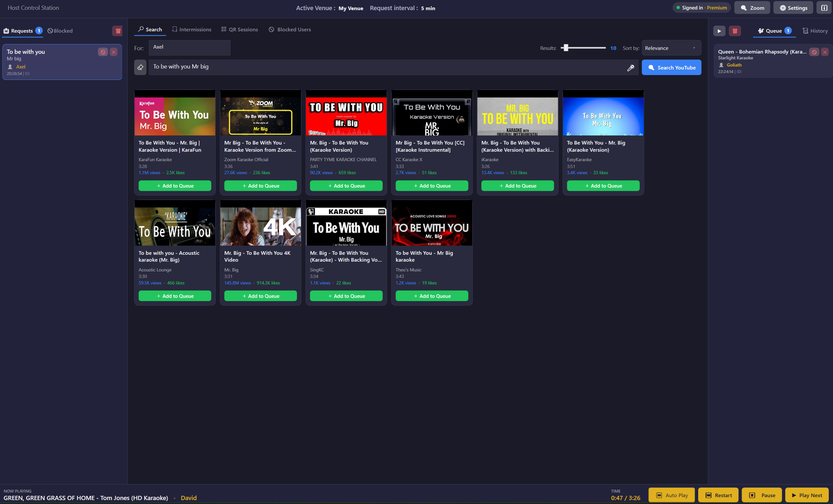The height and width of the screenshot is (504, 833).
Task: Open the iKaraoke yellow-text thumbnail
Action: pos(518,113)
